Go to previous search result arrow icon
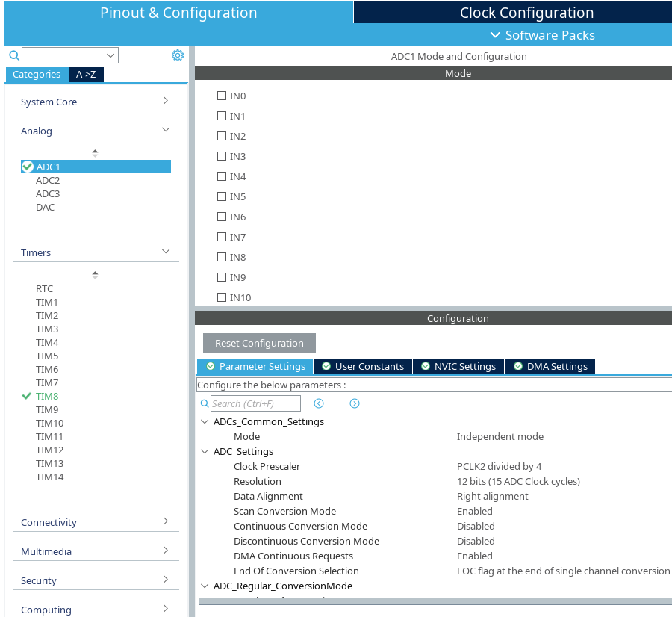The width and height of the screenshot is (672, 617). [319, 403]
